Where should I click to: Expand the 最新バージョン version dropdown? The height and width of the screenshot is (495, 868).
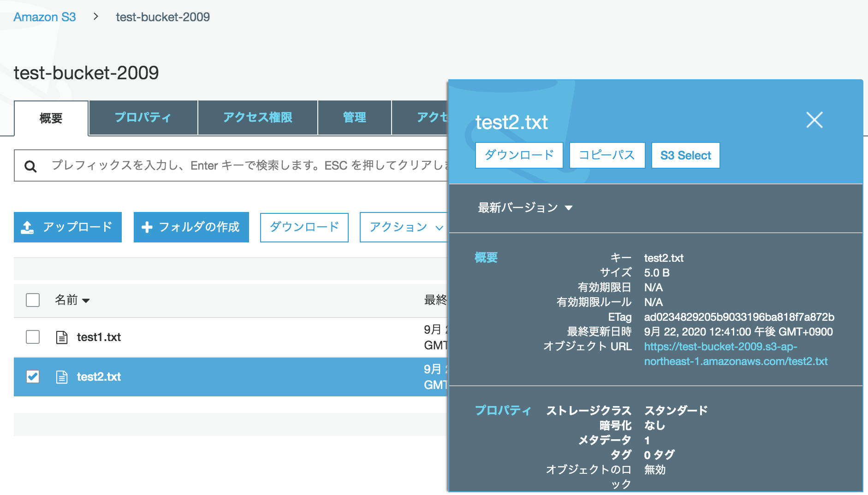click(525, 208)
